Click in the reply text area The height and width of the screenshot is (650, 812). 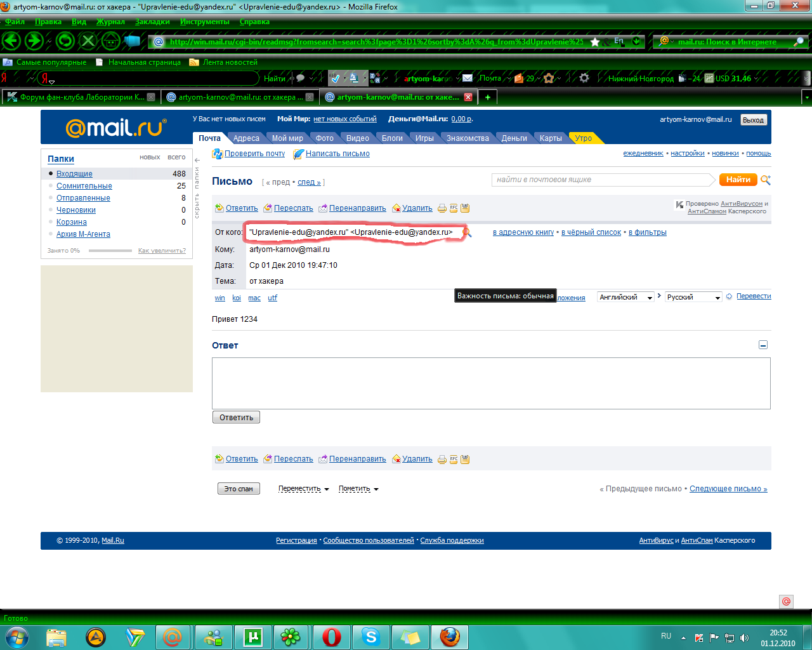point(491,383)
